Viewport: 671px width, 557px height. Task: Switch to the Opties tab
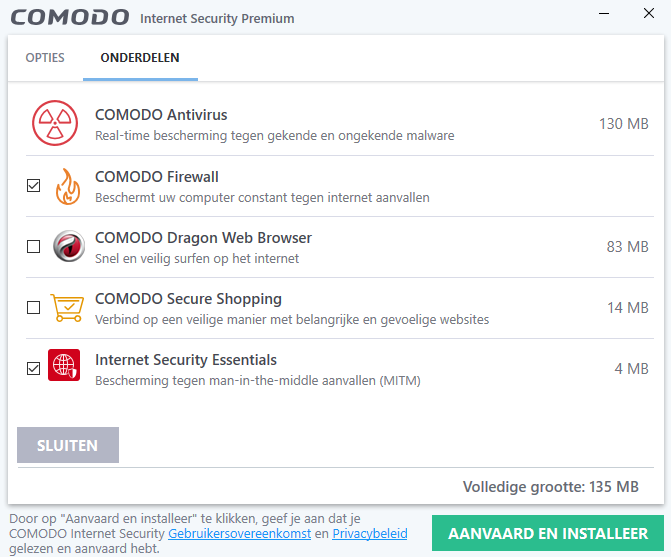(45, 58)
